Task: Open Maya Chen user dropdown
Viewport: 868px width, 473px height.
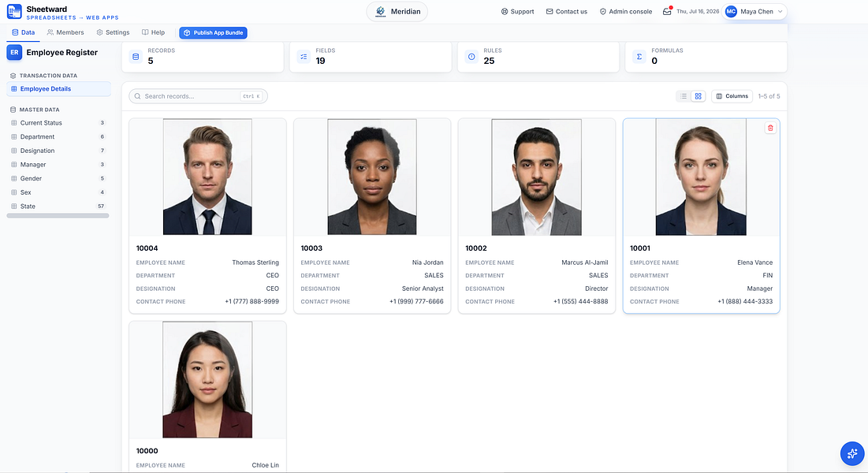Action: (754, 12)
